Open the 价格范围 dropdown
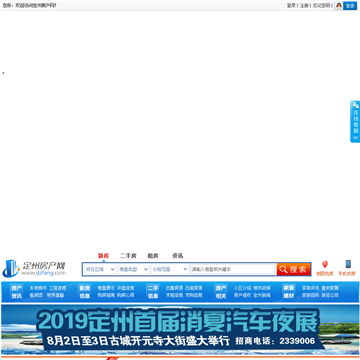360x360 pixels. pyautogui.click(x=170, y=269)
